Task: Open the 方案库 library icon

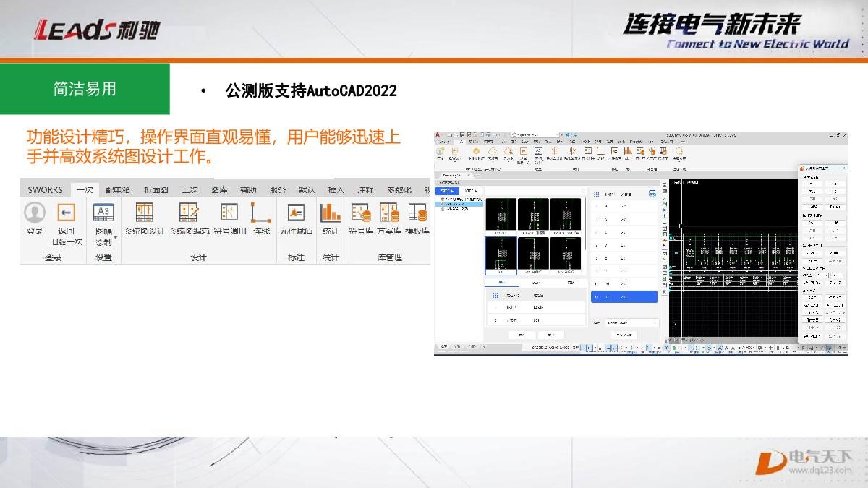Action: click(389, 213)
